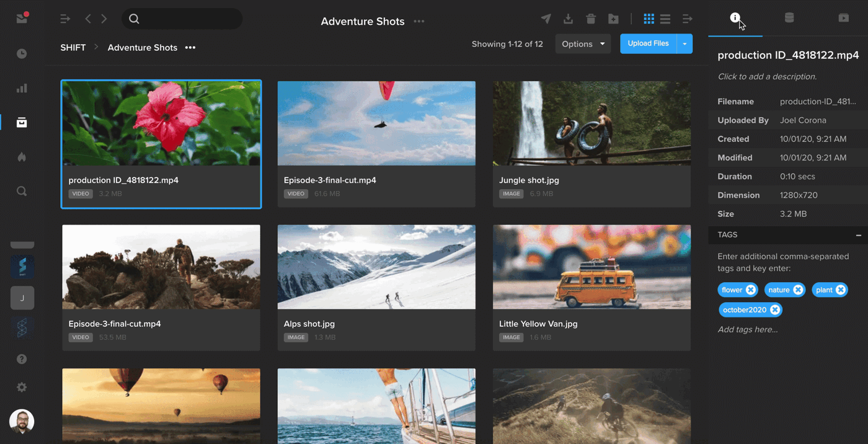Select the J workspace tile
868x444 pixels.
point(22,298)
